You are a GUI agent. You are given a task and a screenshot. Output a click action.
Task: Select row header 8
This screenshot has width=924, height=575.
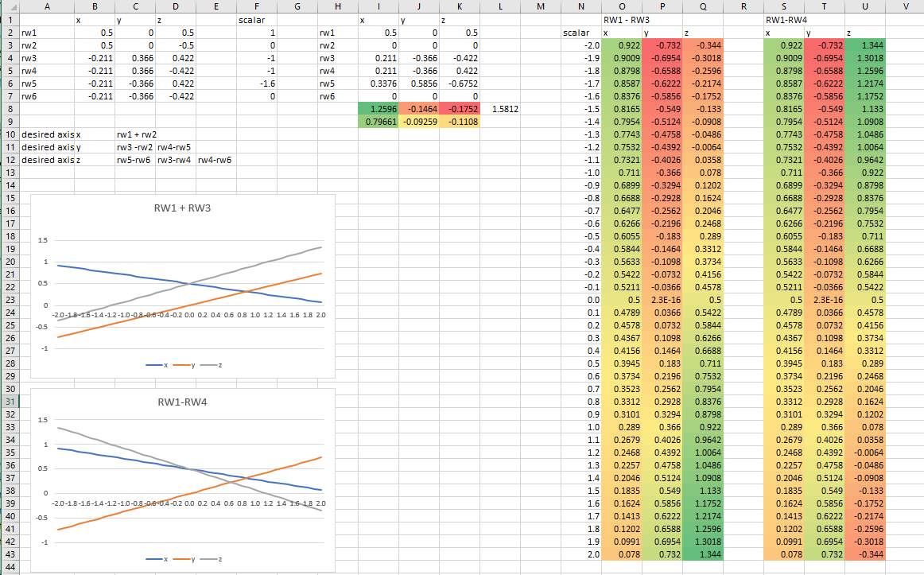pos(10,109)
